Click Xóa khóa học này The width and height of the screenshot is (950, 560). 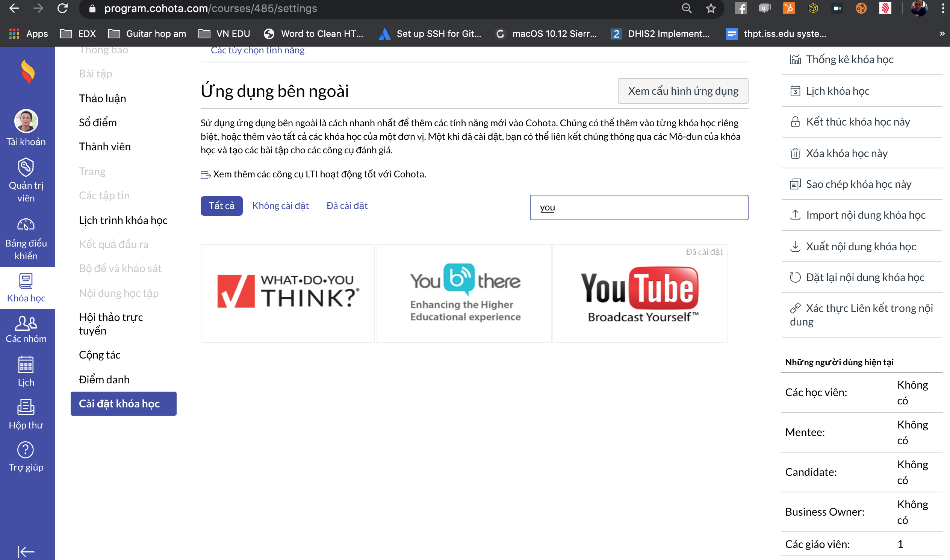pyautogui.click(x=838, y=153)
